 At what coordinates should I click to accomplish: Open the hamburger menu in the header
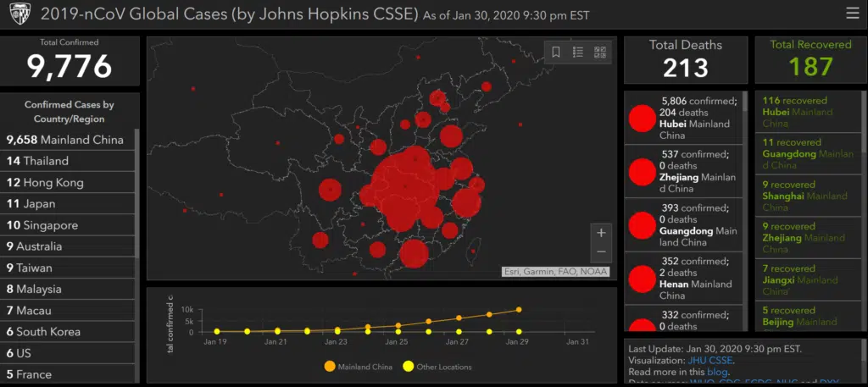pyautogui.click(x=852, y=14)
